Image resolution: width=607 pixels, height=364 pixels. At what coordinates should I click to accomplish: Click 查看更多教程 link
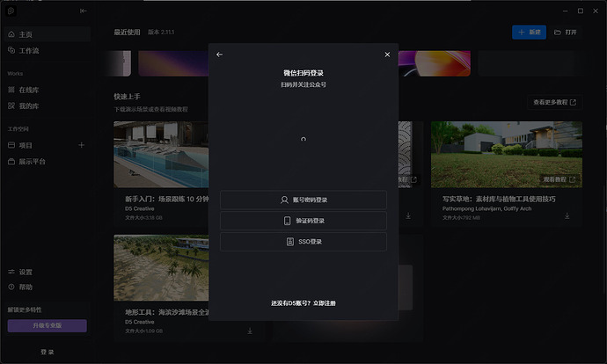(x=555, y=103)
